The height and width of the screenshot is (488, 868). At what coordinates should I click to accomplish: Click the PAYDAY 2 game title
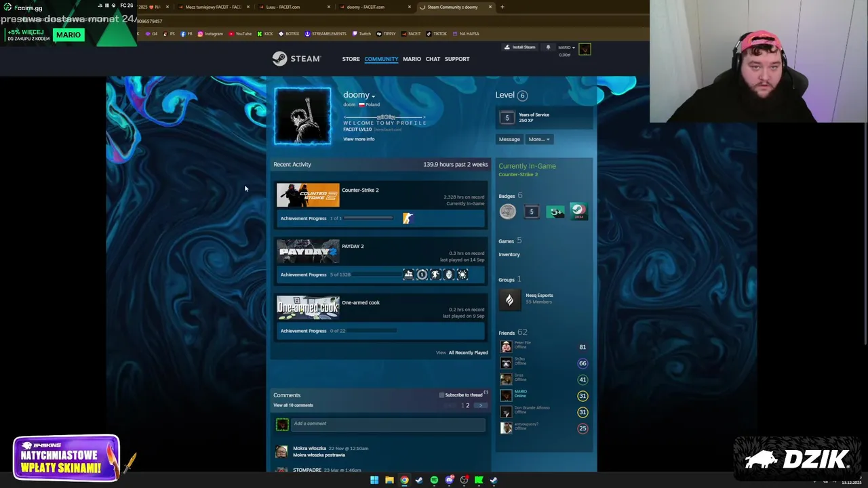coord(353,246)
